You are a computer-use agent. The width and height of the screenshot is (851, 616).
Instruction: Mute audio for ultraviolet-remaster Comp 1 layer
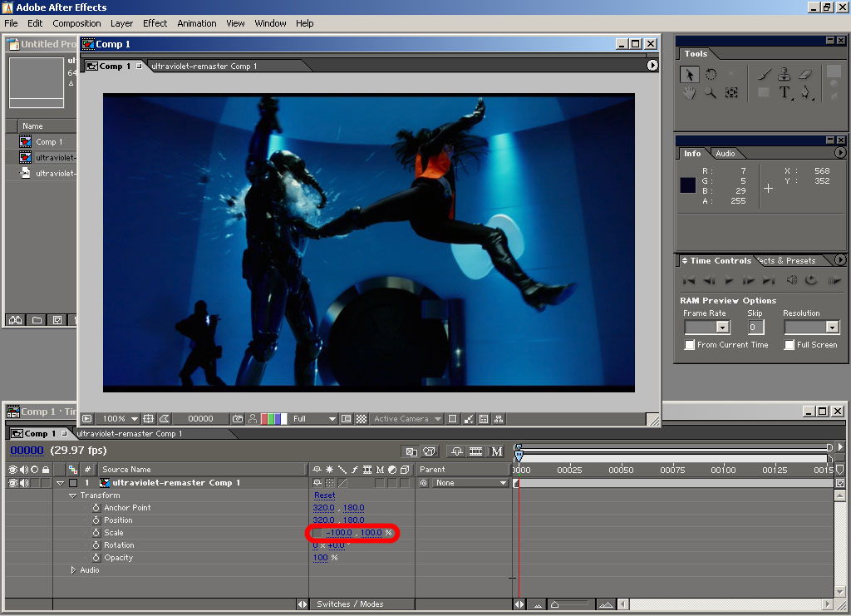click(24, 483)
